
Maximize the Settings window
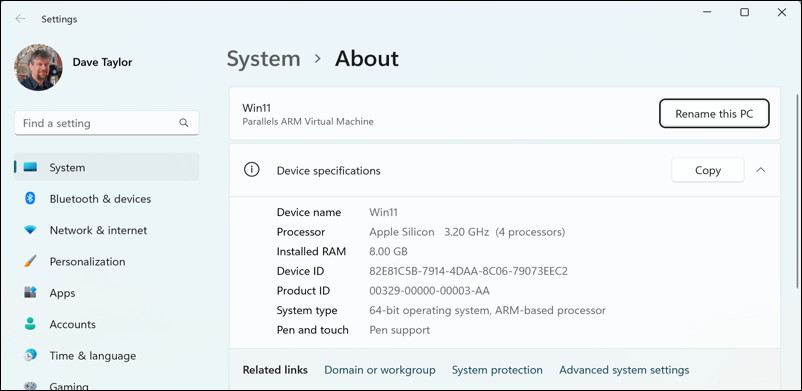coord(745,12)
